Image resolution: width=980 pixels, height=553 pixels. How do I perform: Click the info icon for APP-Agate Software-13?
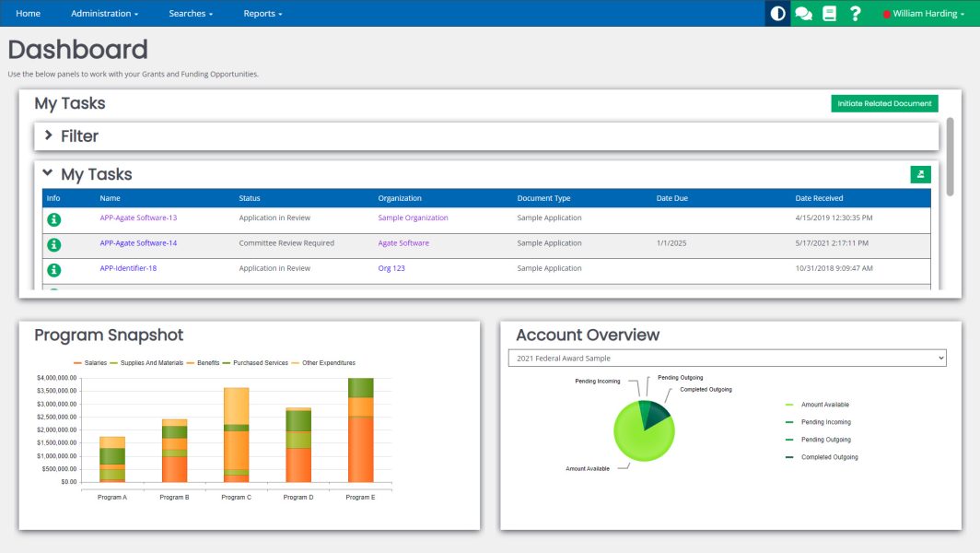click(54, 218)
